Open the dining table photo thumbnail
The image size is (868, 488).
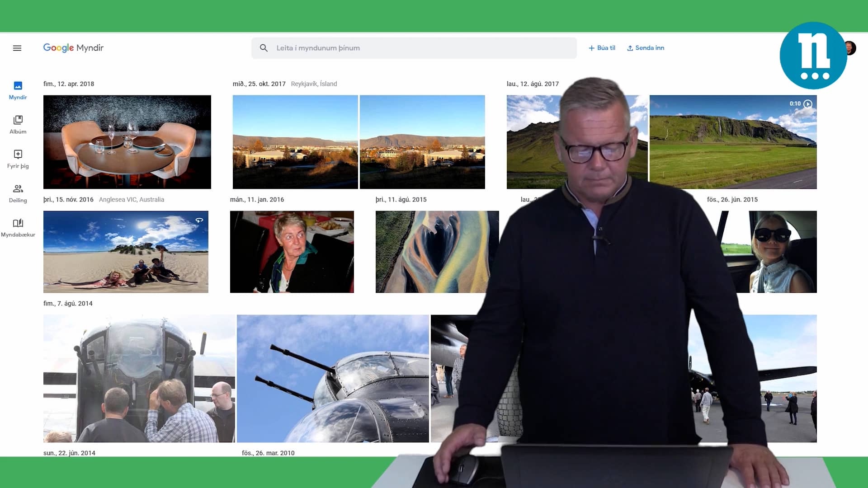tap(127, 141)
